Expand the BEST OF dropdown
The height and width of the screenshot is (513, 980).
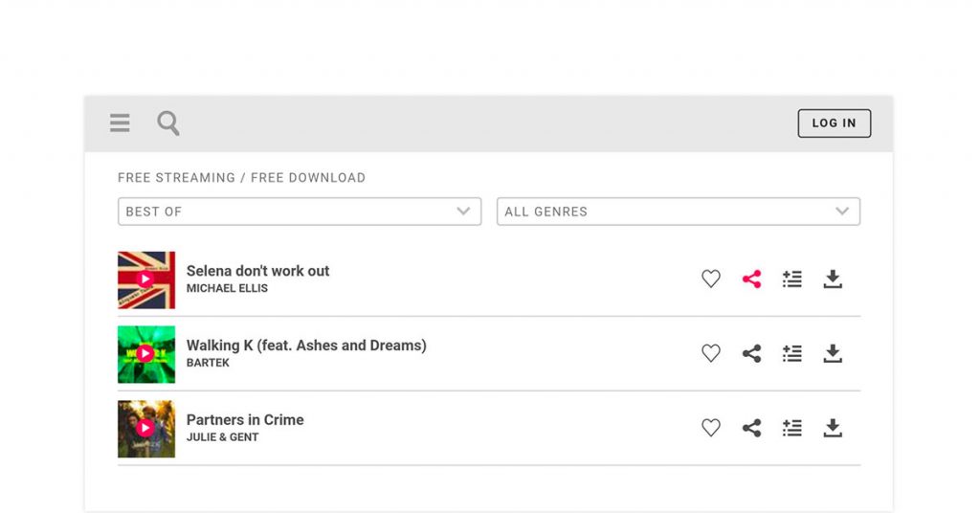tap(300, 212)
